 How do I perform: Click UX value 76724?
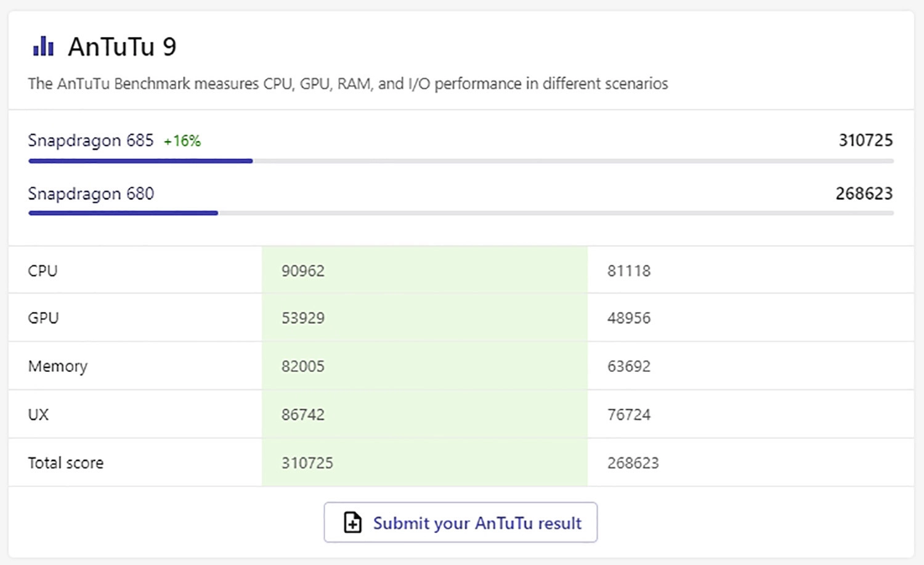pyautogui.click(x=629, y=415)
